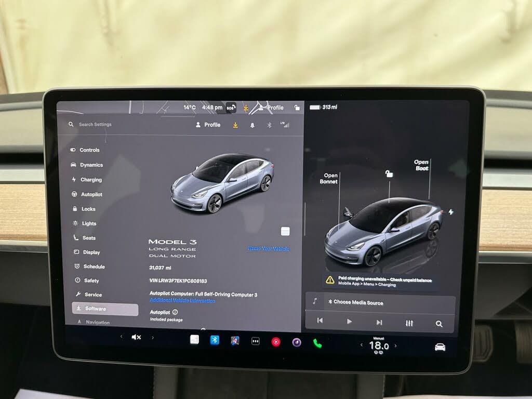Screen dimensions: 532x399
Task: Open the red music app in dock
Action: (x=276, y=342)
